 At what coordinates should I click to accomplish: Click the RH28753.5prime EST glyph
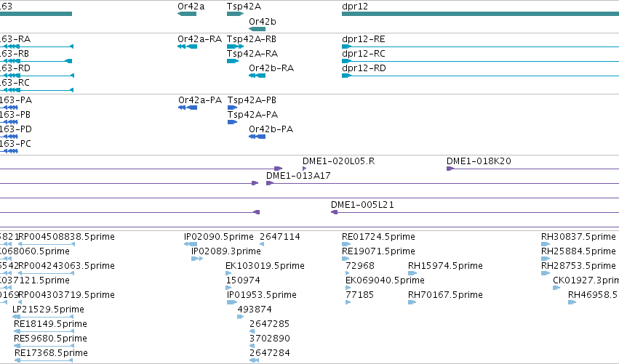(546, 273)
